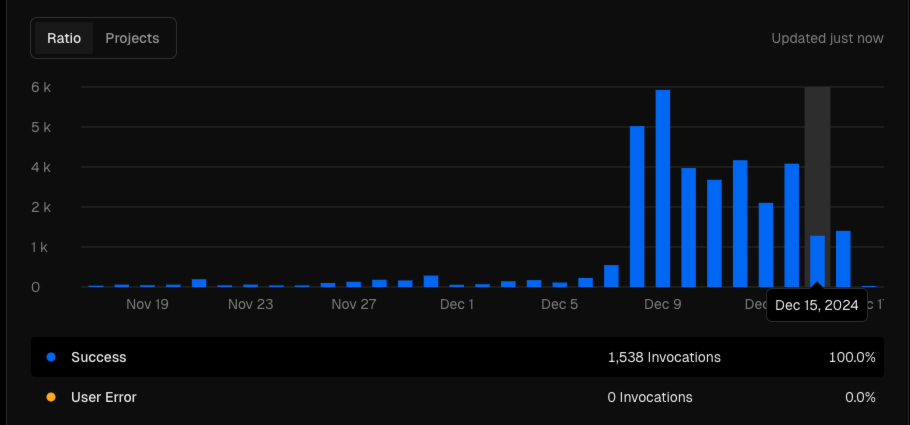910x425 pixels.
Task: Click the Nov 27 axis label
Action: [354, 304]
